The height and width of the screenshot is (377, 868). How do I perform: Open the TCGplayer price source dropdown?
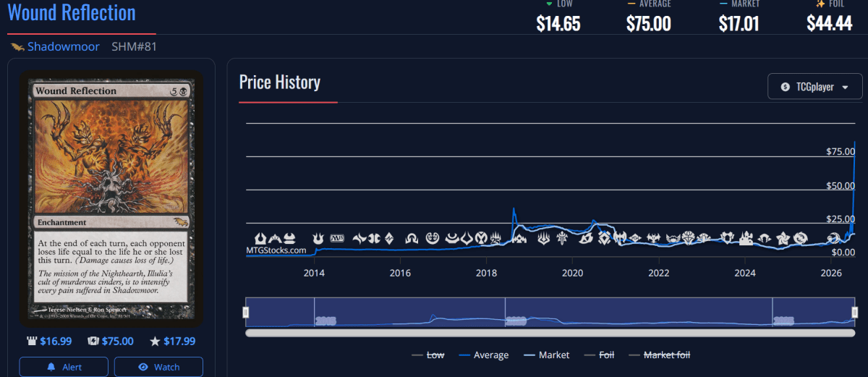(x=815, y=87)
